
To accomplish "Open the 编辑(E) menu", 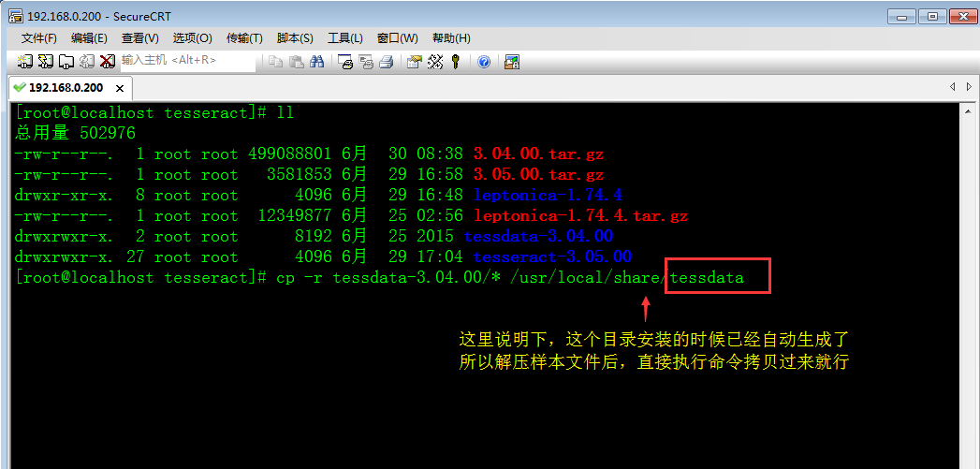I will pyautogui.click(x=89, y=38).
